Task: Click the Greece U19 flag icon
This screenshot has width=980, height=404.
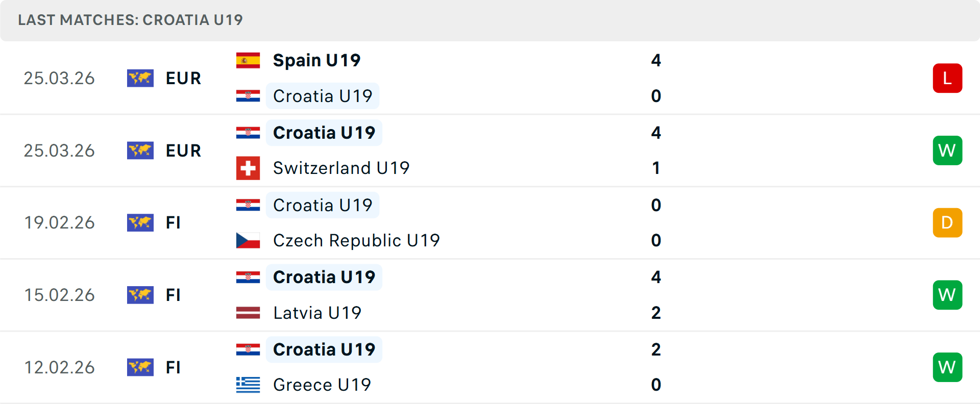Action: click(x=248, y=385)
